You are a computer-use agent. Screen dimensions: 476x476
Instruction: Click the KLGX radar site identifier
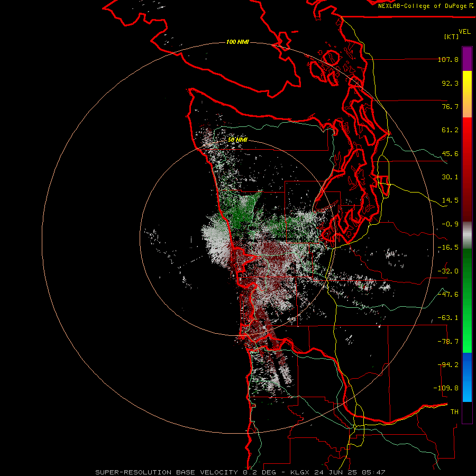[x=300, y=472]
